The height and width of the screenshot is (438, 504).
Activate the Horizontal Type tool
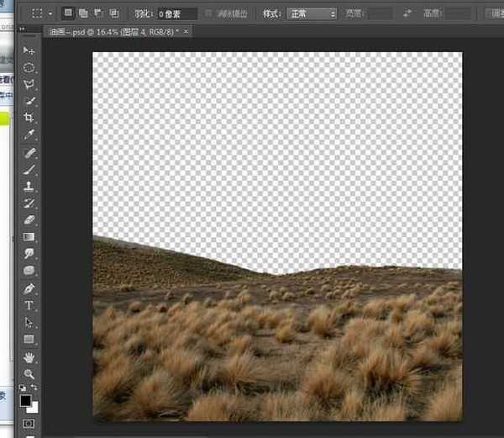[x=29, y=305]
